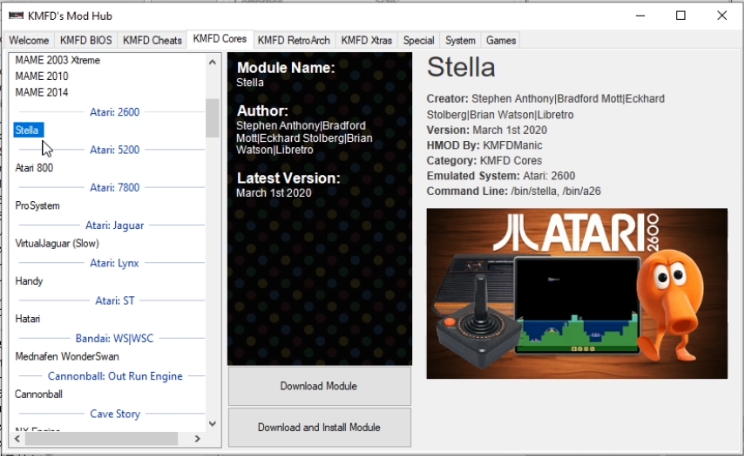Minimize the Mod Hub window
Screen dimensions: 744x456
640,16
